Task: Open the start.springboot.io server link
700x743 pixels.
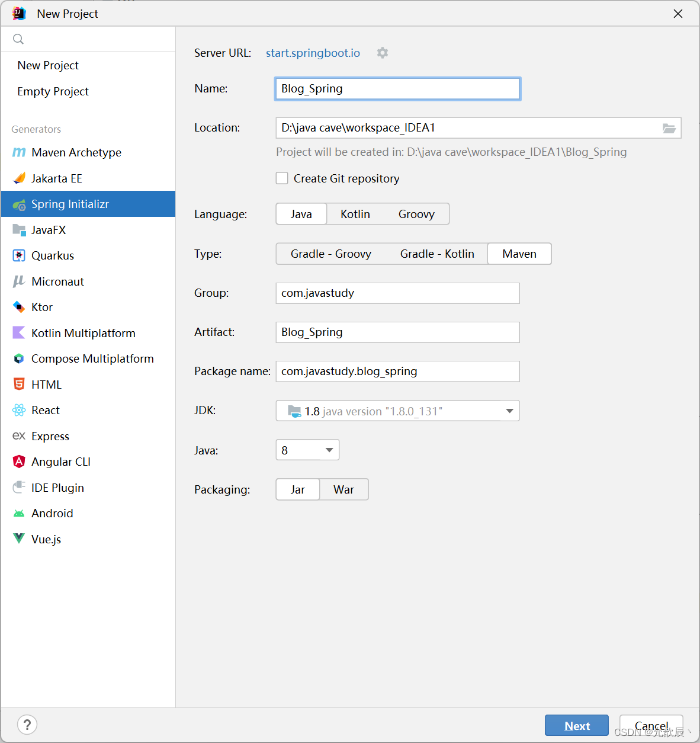Action: (313, 53)
